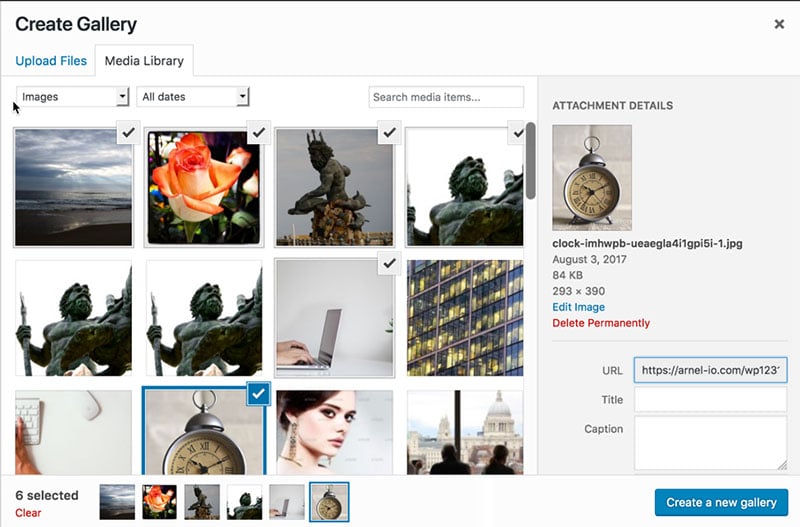Close the Create Gallery dialog
Image resolution: width=800 pixels, height=527 pixels.
[x=779, y=24]
